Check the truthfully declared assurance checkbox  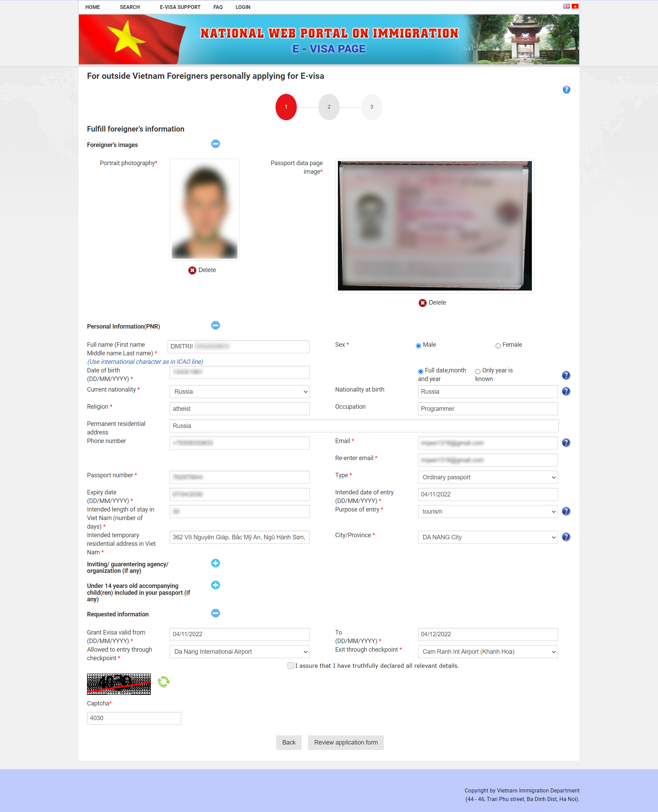[x=290, y=666]
